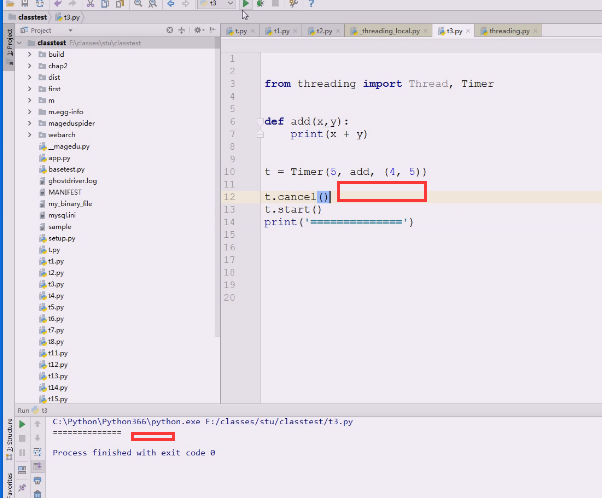Click the Collapse All icon in Project panel

(182, 30)
